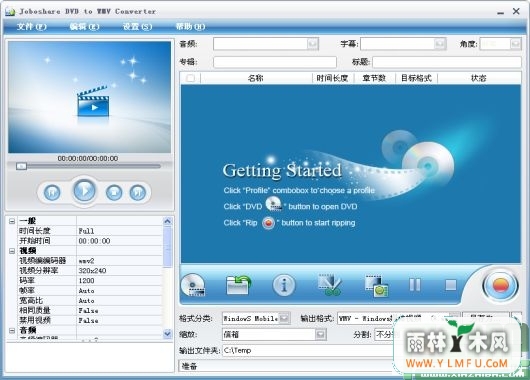This screenshot has width=530, height=380.
Task: Click the open DVD disc icon
Action: (193, 285)
